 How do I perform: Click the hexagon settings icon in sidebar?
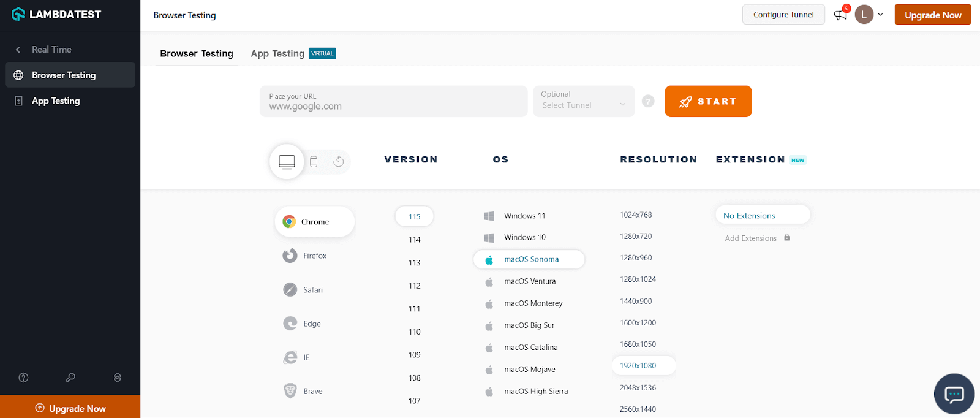(x=118, y=378)
